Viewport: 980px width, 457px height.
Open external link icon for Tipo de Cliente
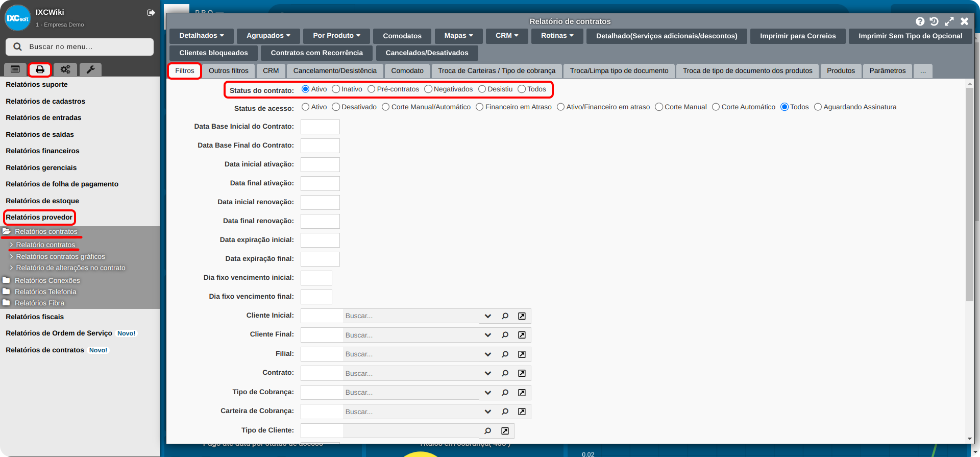[x=505, y=431]
